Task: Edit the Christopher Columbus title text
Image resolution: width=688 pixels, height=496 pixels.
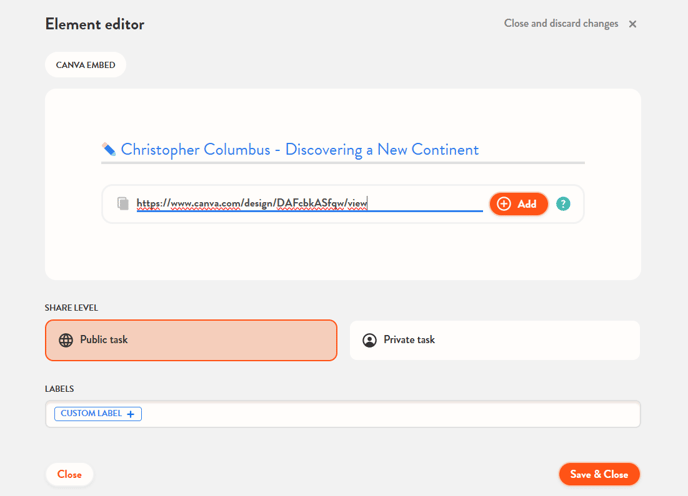Action: (299, 150)
